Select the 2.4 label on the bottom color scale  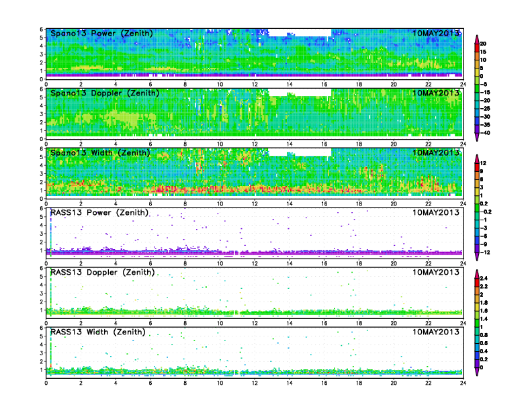click(x=484, y=279)
